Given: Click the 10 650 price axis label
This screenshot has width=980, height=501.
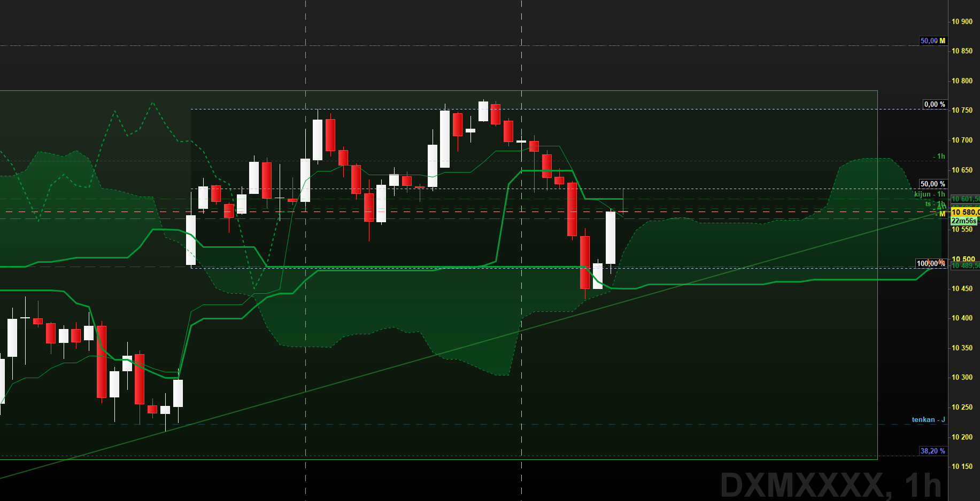Looking at the screenshot, I should (x=962, y=170).
